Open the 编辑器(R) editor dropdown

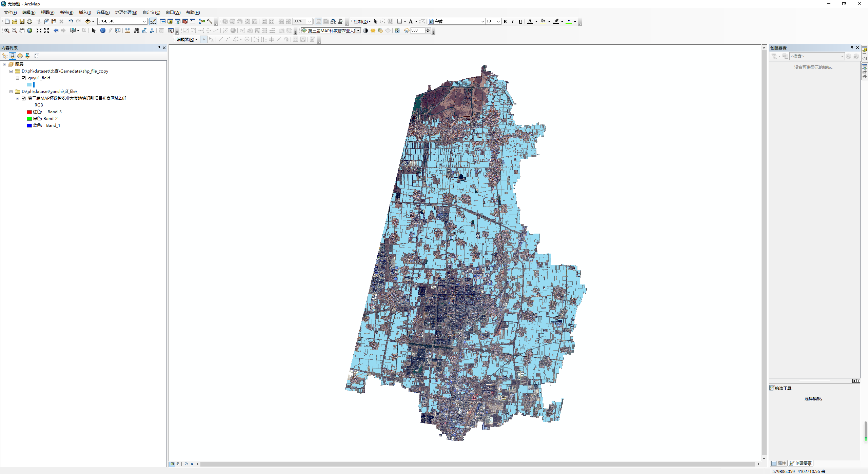click(186, 39)
